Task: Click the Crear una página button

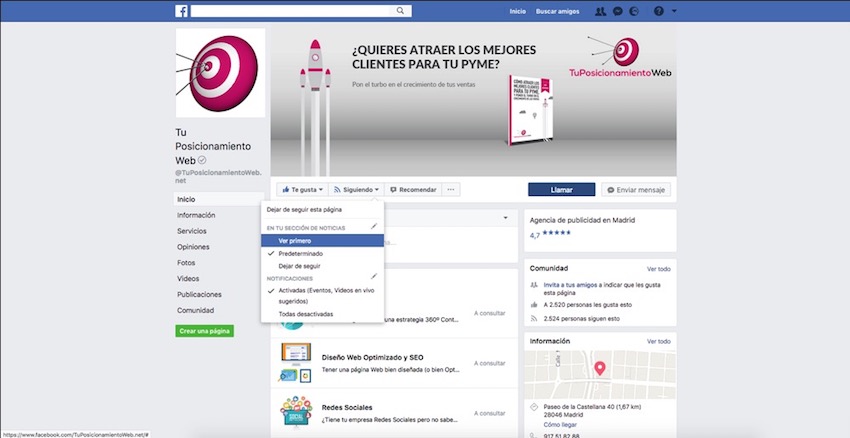Action: 204,331
